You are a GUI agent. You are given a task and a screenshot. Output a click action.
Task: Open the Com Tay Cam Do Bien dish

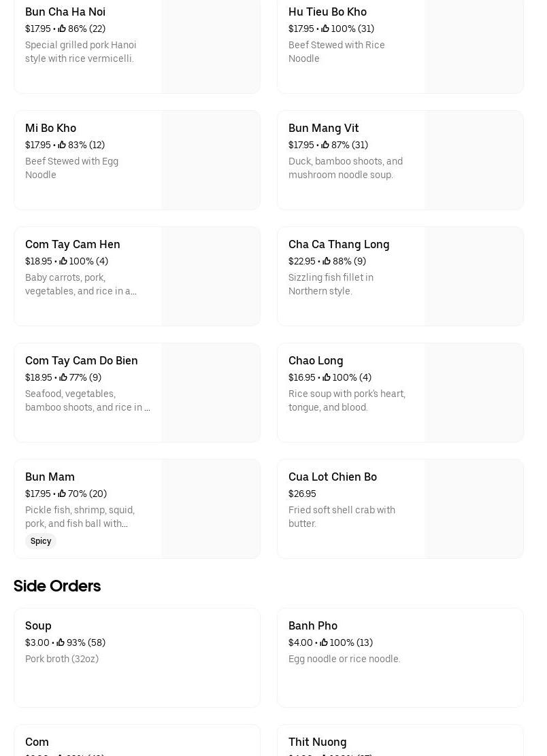click(82, 360)
